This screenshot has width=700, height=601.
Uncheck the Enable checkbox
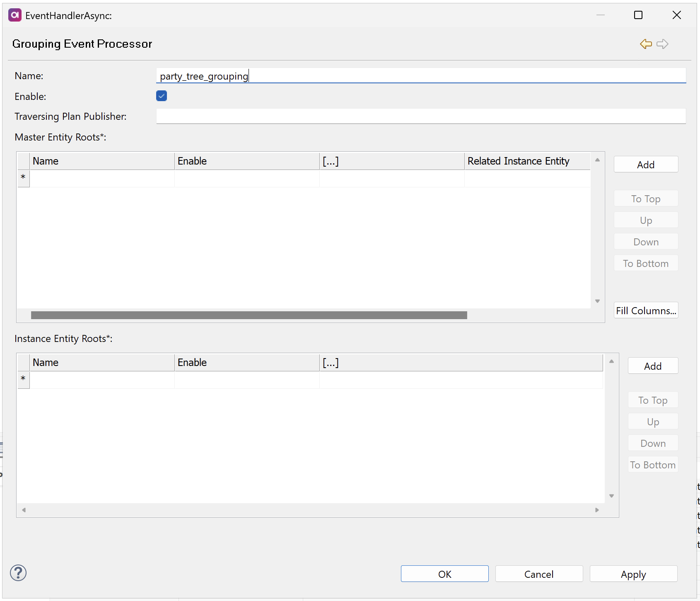(x=162, y=96)
